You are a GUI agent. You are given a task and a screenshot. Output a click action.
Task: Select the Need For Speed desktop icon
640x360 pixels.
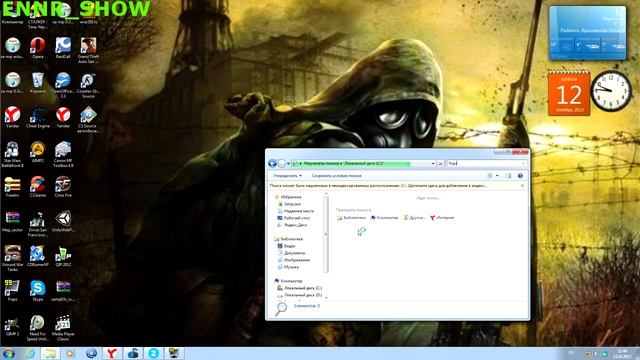click(x=38, y=328)
